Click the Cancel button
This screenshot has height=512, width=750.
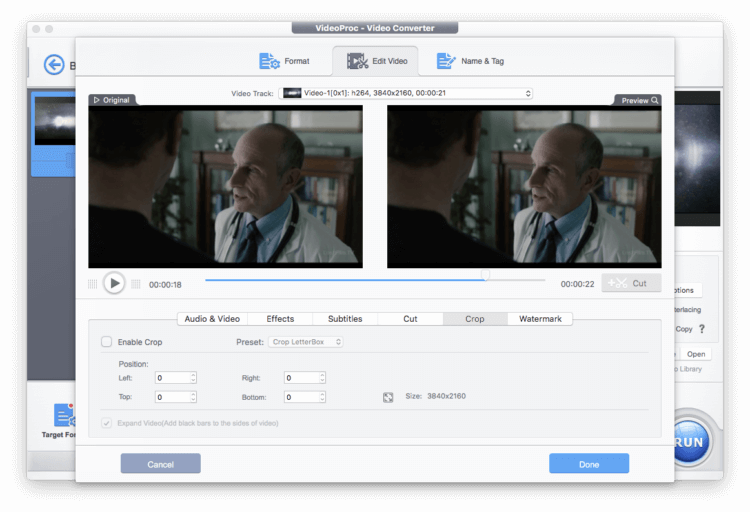coord(161,464)
